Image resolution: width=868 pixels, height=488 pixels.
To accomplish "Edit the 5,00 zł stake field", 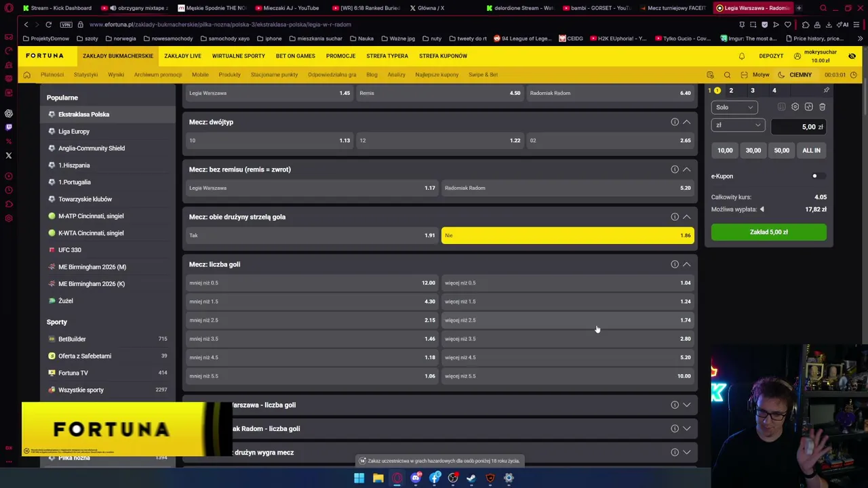I will click(800, 127).
